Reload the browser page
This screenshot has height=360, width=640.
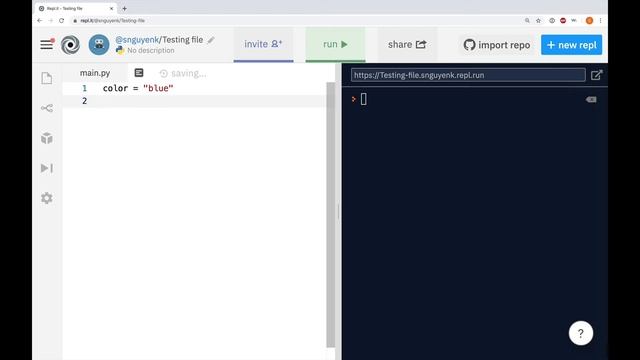(x=62, y=20)
